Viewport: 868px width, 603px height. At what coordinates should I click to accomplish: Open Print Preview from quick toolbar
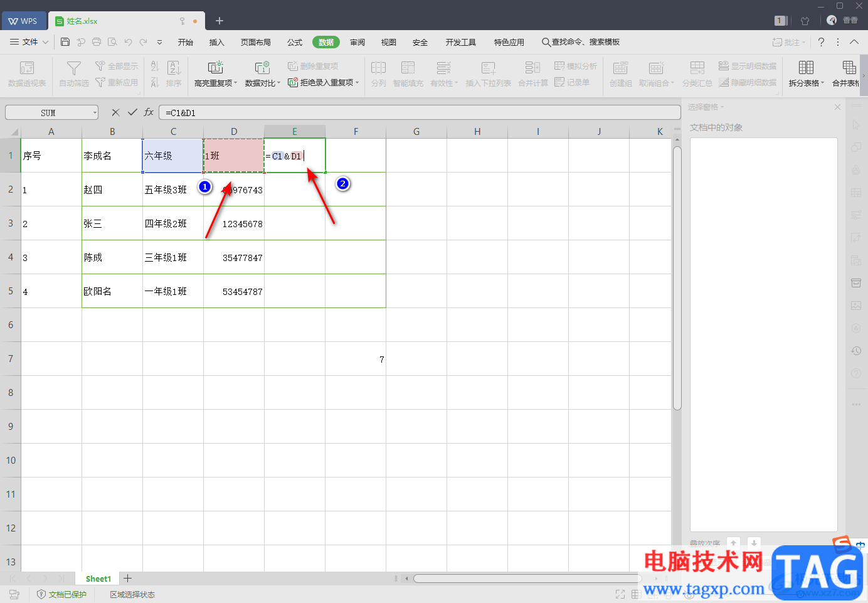click(x=112, y=42)
